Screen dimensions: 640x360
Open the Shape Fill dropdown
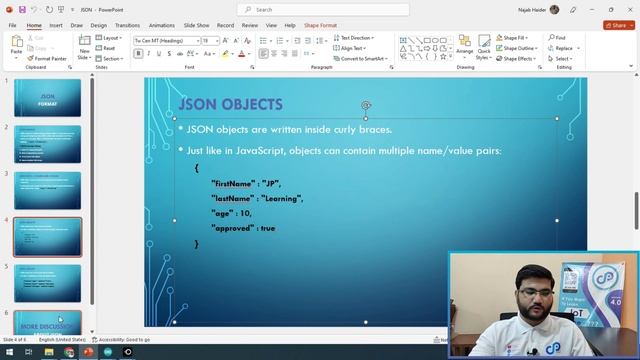point(512,38)
